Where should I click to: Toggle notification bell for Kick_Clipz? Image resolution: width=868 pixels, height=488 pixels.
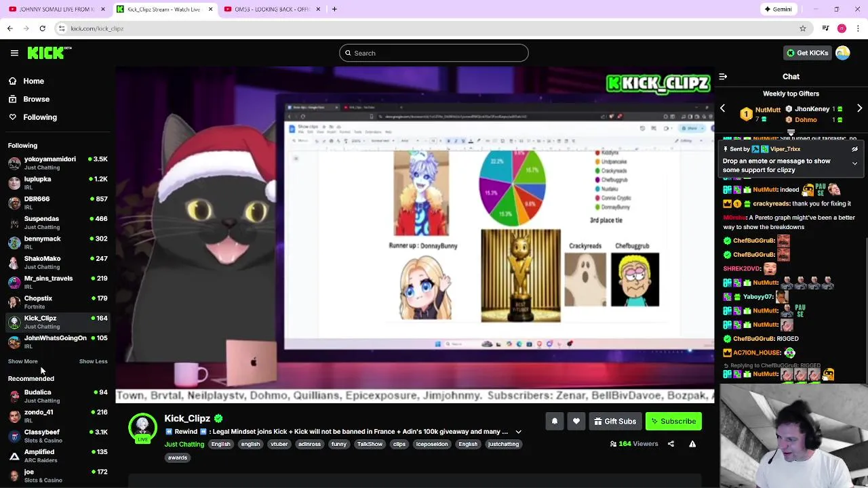[554, 422]
